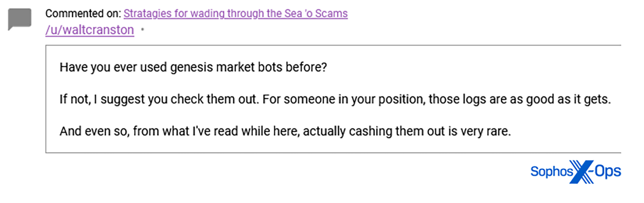Click the "If not, I suggest" sentence

[x=335, y=99]
